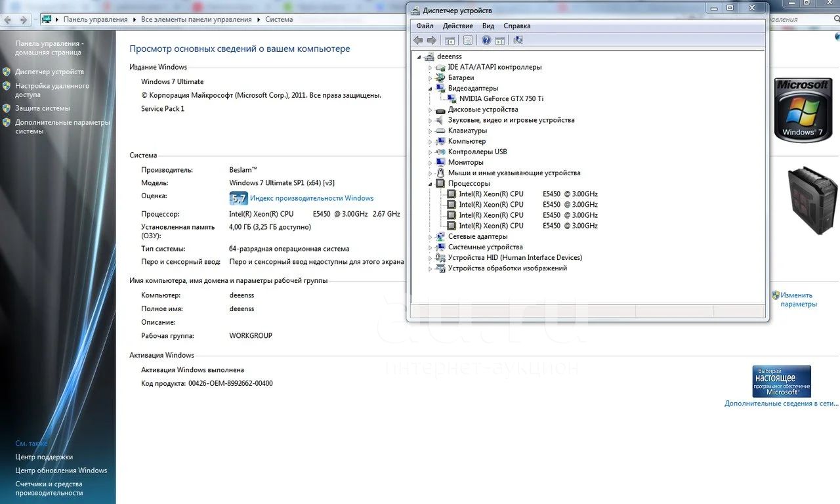840x504 pixels.
Task: Collapse the deeenss root node
Action: click(x=419, y=57)
